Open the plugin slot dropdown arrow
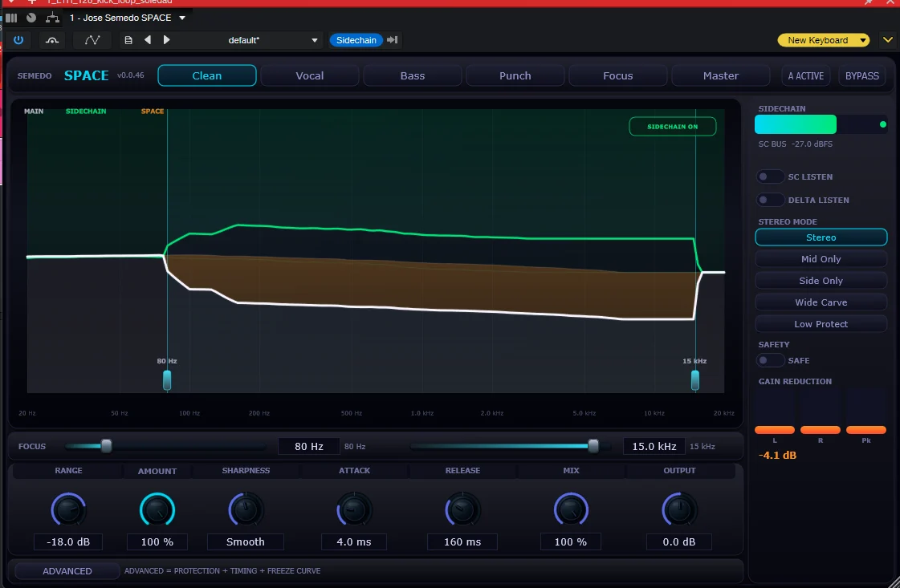Image resolution: width=900 pixels, height=588 pixels. (x=182, y=18)
